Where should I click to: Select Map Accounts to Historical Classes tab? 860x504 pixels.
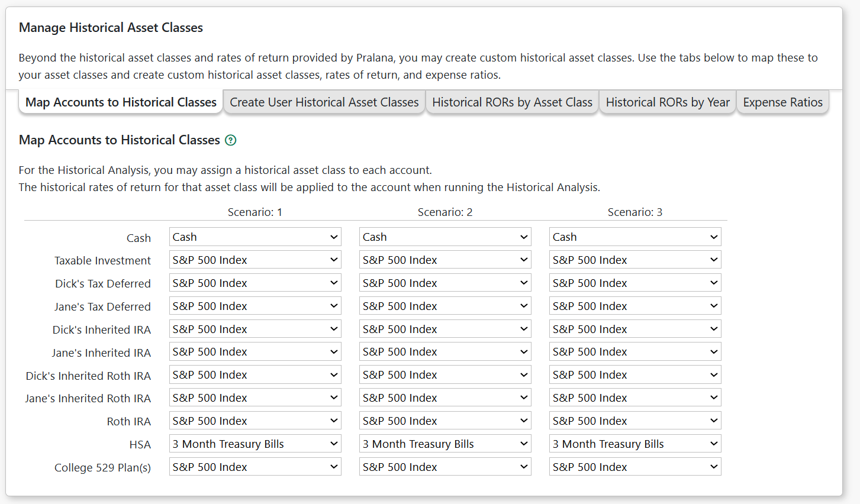[121, 102]
